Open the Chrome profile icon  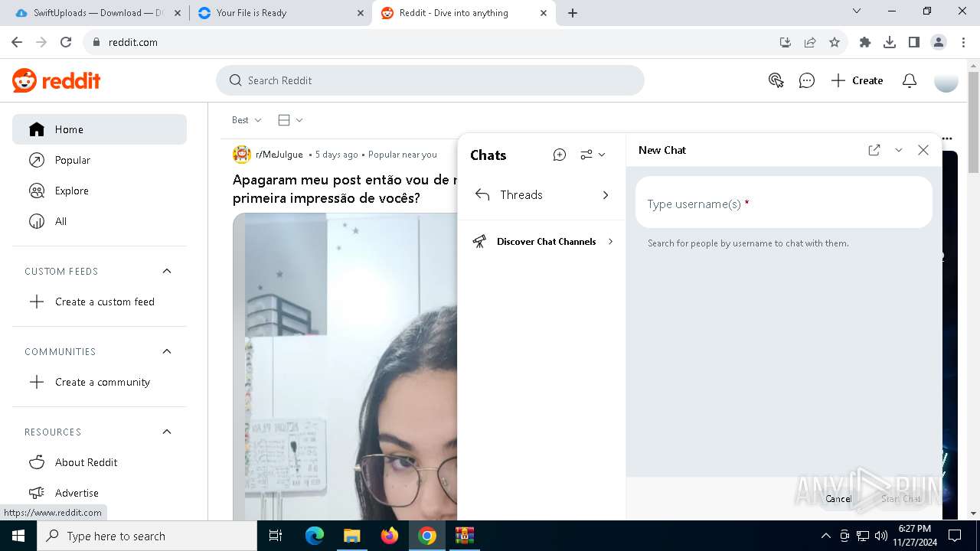[939, 42]
